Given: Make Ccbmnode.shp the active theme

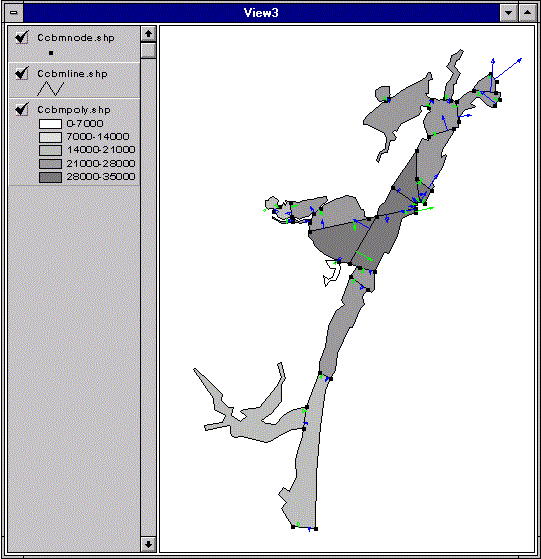Looking at the screenshot, I should tap(76, 38).
